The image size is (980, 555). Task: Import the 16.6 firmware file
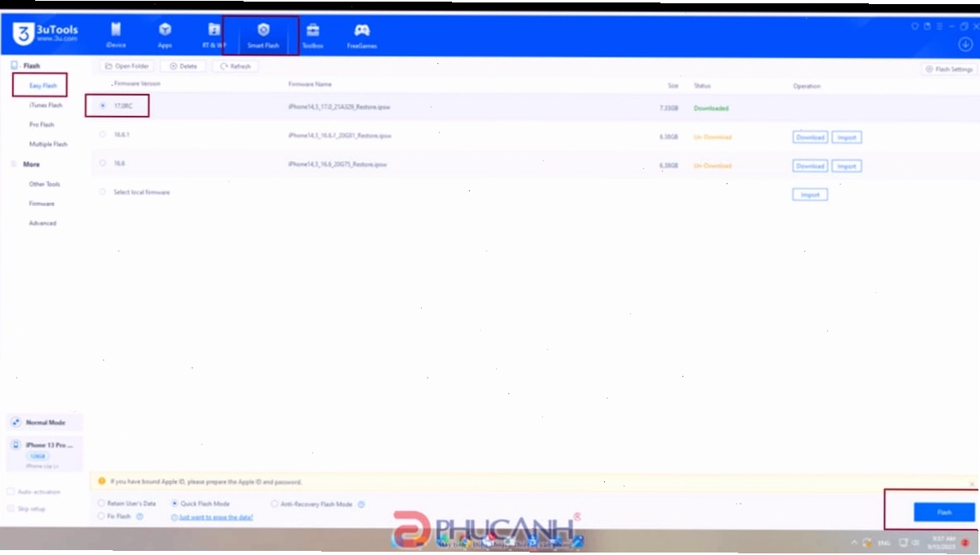(846, 166)
